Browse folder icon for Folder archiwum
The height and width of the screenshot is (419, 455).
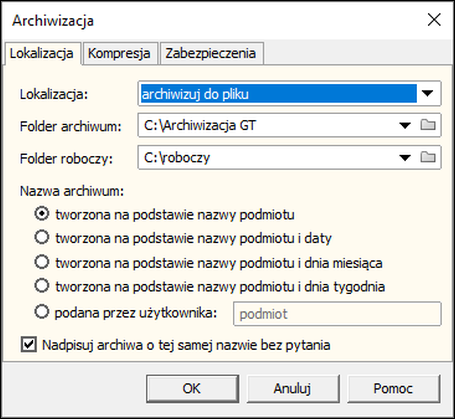[428, 125]
